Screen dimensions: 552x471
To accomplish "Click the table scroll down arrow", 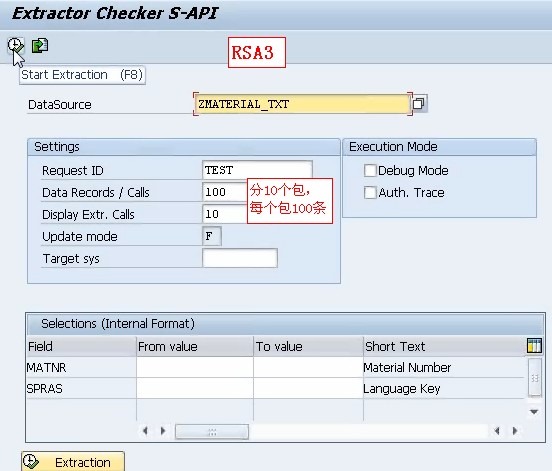I will 534,412.
